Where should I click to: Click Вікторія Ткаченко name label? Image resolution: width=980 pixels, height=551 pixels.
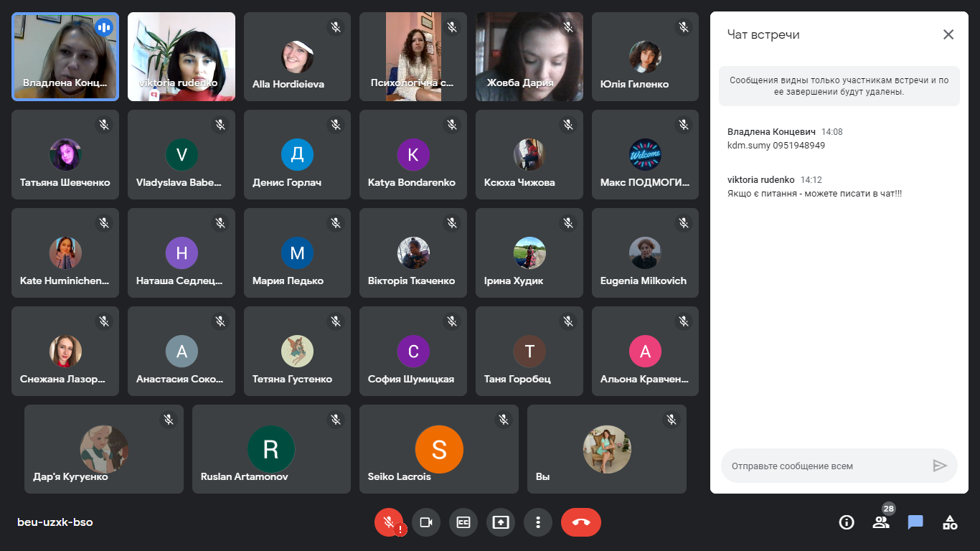412,281
